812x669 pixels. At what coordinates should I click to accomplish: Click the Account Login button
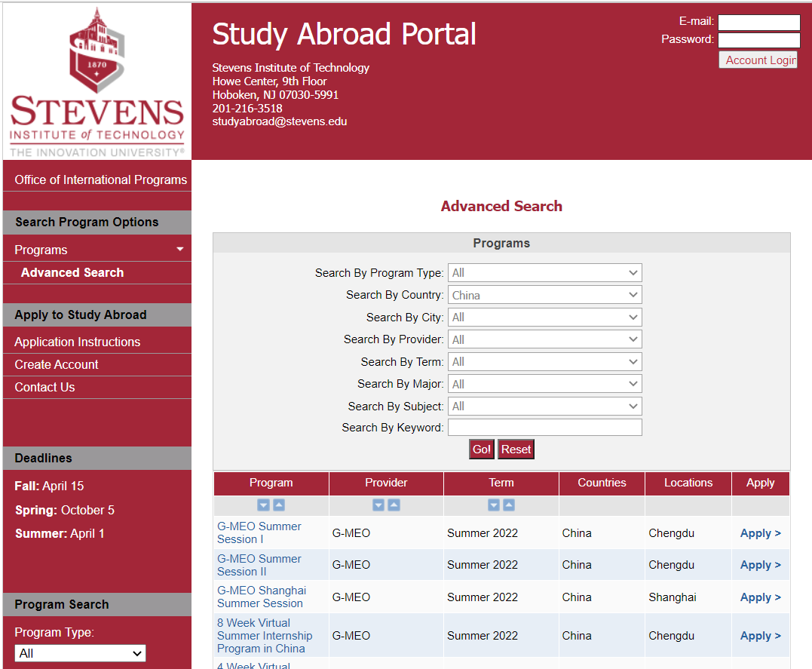758,60
